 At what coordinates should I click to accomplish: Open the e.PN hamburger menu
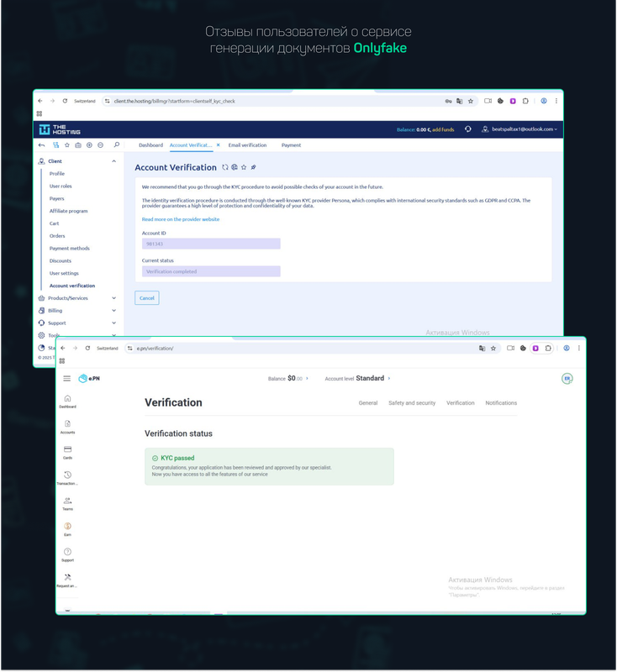[x=67, y=379]
